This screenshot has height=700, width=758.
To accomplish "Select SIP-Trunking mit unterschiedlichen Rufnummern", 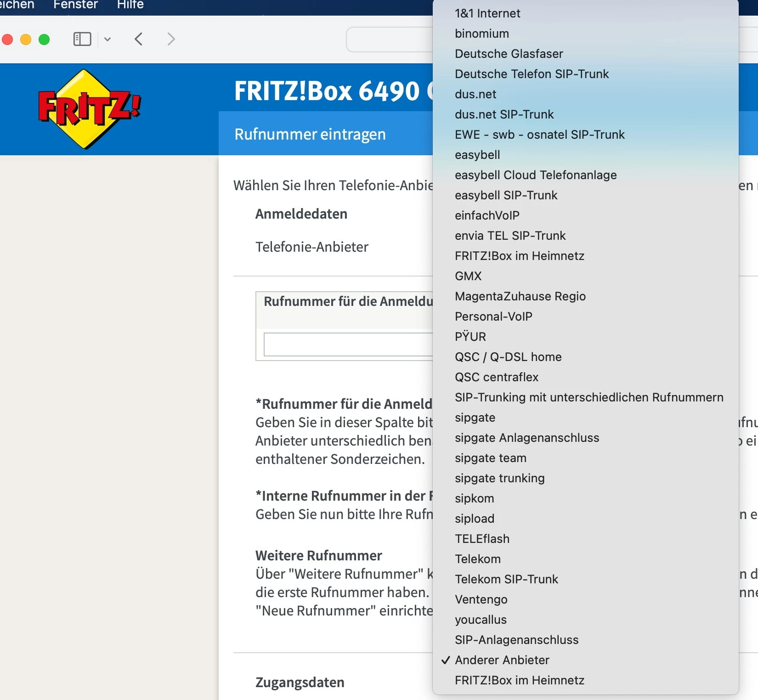I will click(586, 397).
